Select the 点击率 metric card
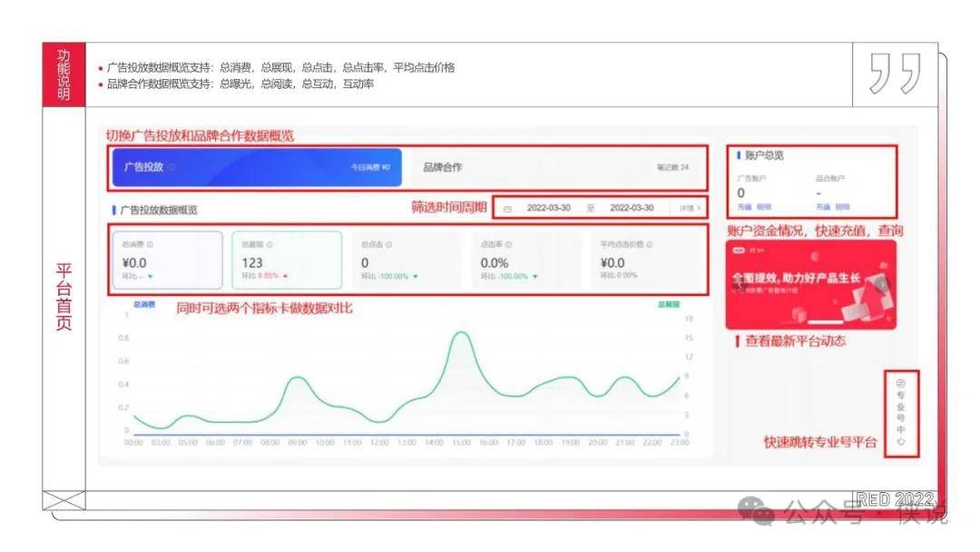The width and height of the screenshot is (980, 552). (525, 260)
